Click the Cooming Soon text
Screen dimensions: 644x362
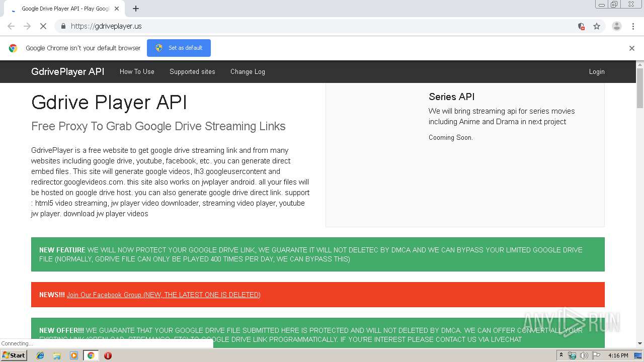pyautogui.click(x=451, y=137)
